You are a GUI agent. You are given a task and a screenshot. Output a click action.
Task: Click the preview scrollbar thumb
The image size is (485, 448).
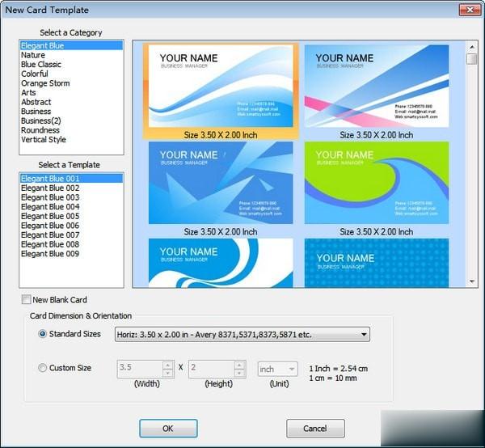click(472, 59)
